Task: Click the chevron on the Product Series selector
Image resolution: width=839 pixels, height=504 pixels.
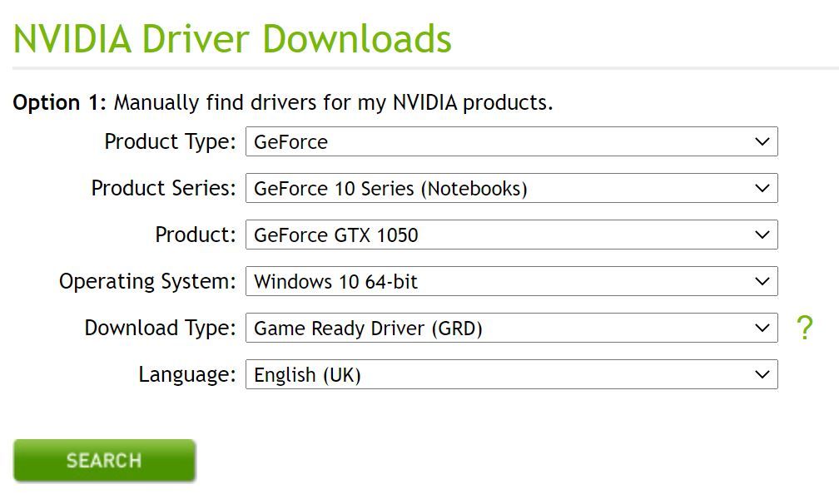Action: (x=762, y=188)
